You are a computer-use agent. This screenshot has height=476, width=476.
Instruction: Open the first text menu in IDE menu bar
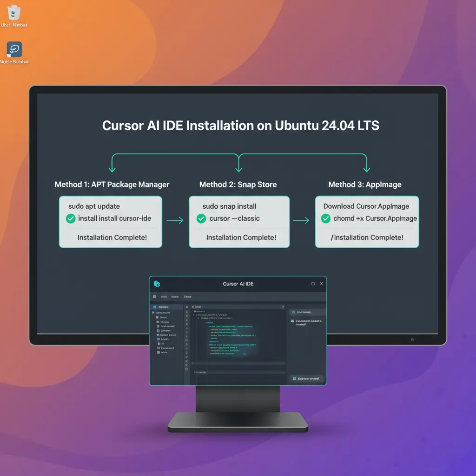point(164,297)
